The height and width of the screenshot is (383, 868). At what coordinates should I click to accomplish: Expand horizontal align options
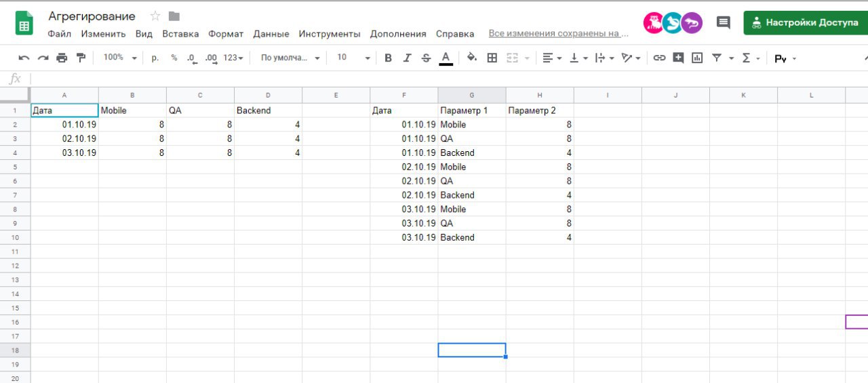553,58
